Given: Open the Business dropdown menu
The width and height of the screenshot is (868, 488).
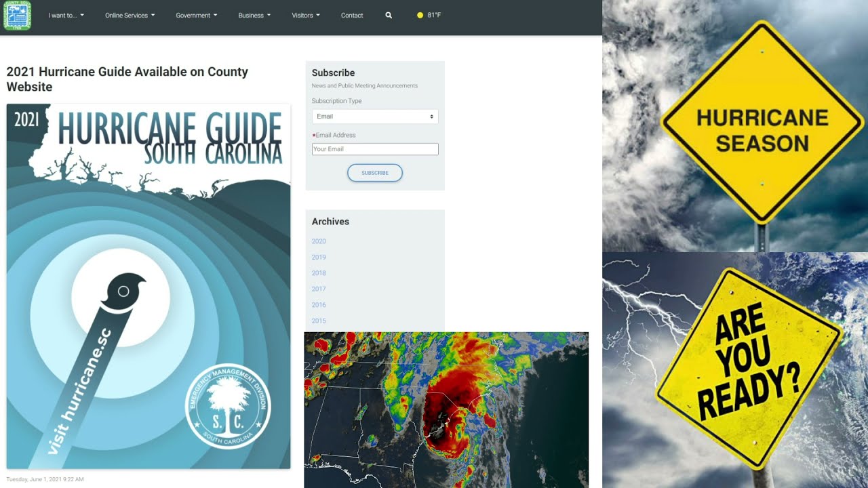Looking at the screenshot, I should coord(254,15).
